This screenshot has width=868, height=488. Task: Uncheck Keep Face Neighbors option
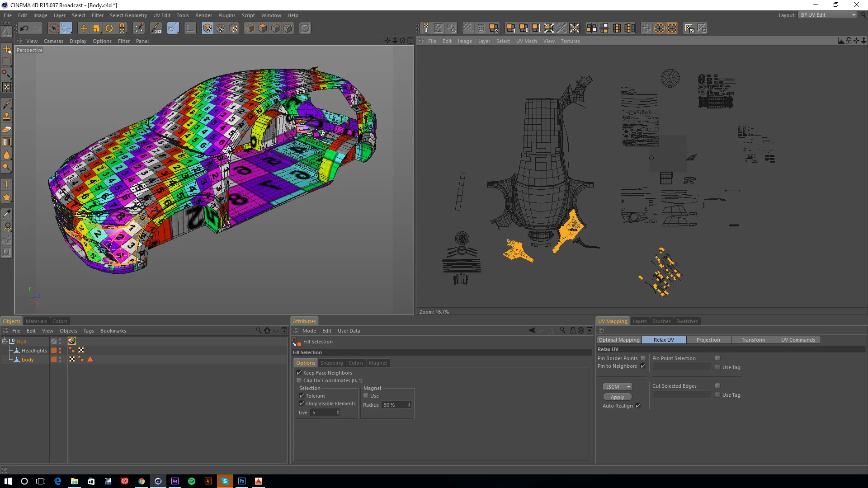coord(299,373)
